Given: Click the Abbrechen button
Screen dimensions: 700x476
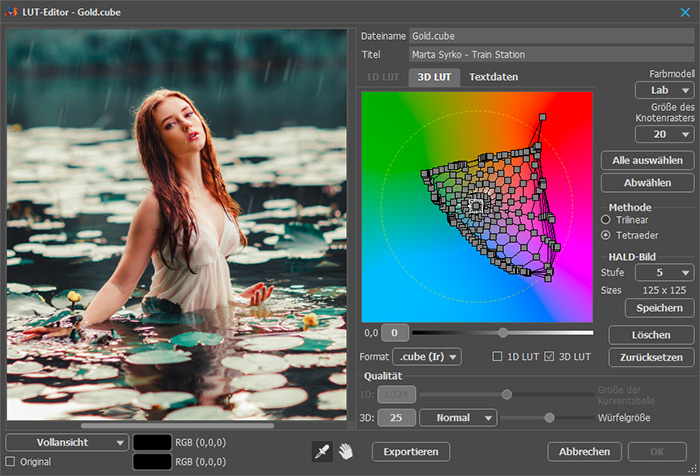Looking at the screenshot, I should 584,452.
